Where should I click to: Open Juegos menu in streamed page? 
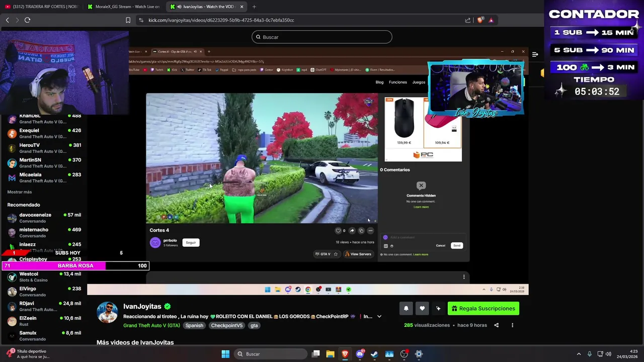[419, 82]
